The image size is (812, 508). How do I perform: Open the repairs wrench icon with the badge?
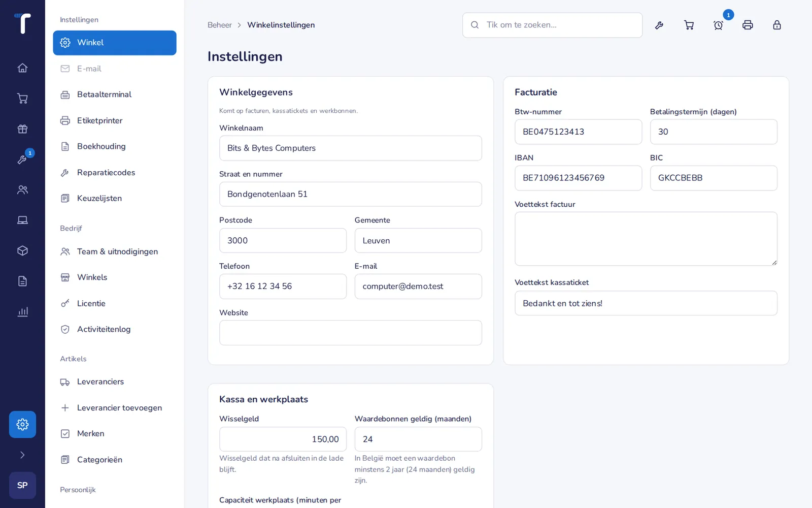coord(22,160)
